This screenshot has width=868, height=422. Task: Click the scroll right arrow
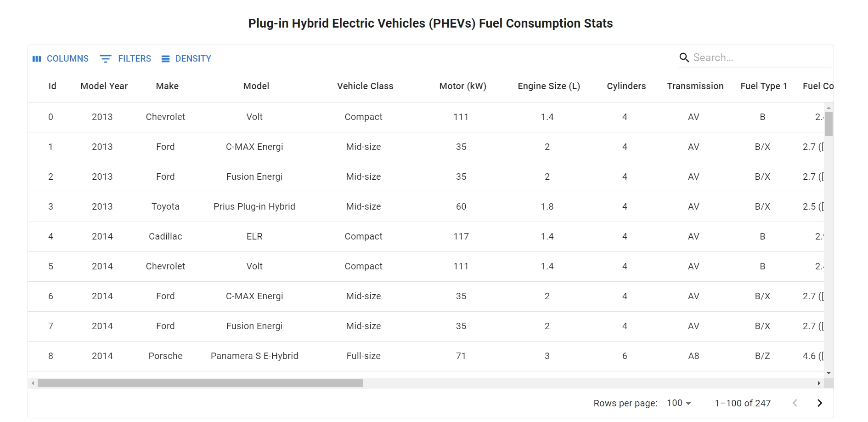pos(819,383)
